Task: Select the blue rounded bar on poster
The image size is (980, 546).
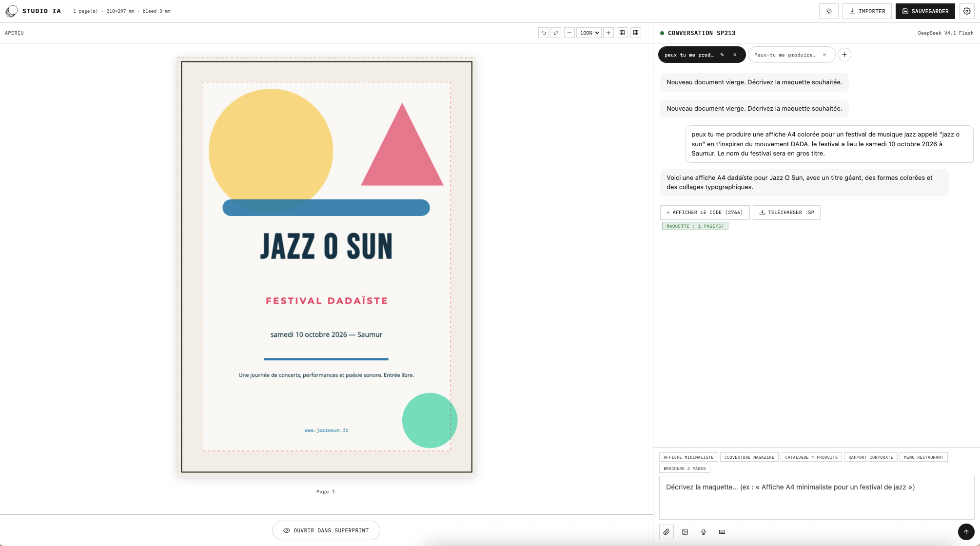Action: [326, 208]
